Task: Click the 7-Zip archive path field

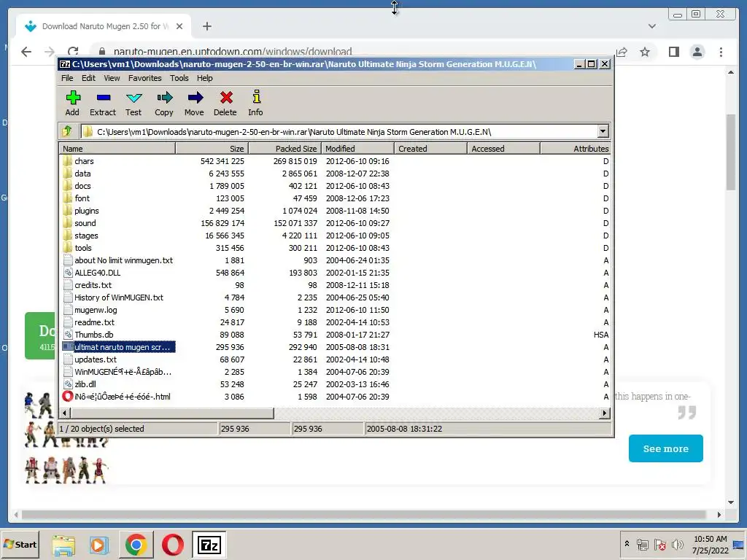Action: click(x=339, y=131)
